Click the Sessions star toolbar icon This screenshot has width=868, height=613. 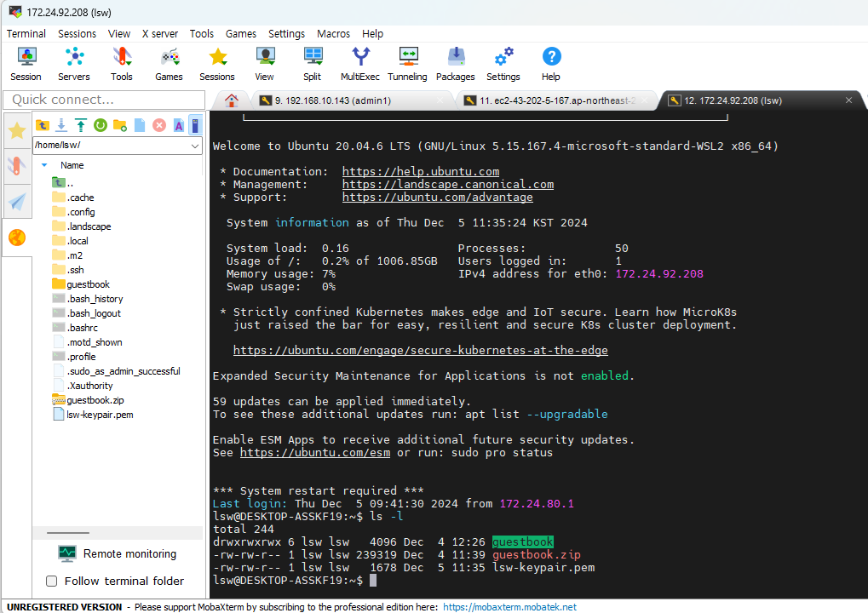pos(217,64)
